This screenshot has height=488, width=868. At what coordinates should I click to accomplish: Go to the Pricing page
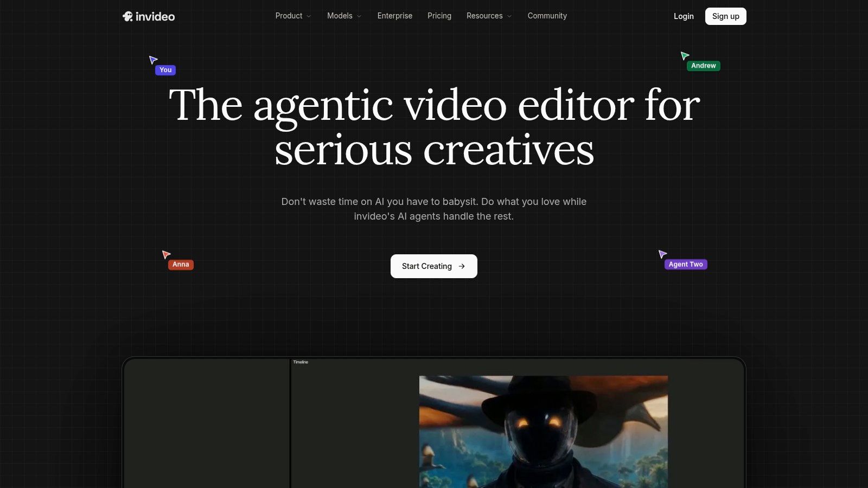(x=439, y=16)
